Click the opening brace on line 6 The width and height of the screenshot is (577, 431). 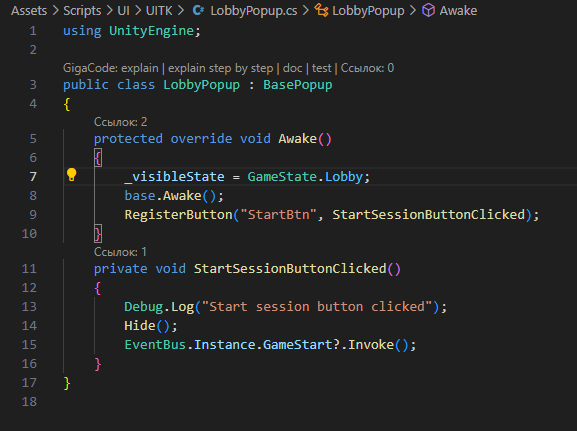[x=98, y=158]
